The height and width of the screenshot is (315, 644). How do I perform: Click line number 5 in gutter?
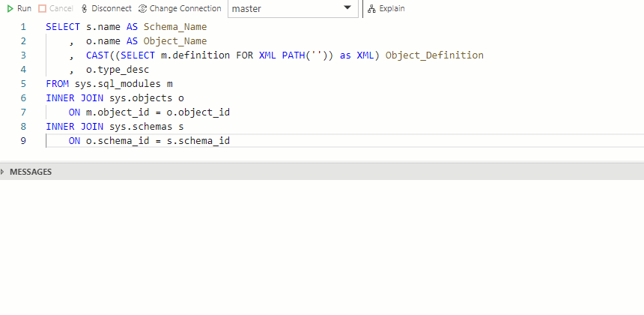tap(23, 84)
